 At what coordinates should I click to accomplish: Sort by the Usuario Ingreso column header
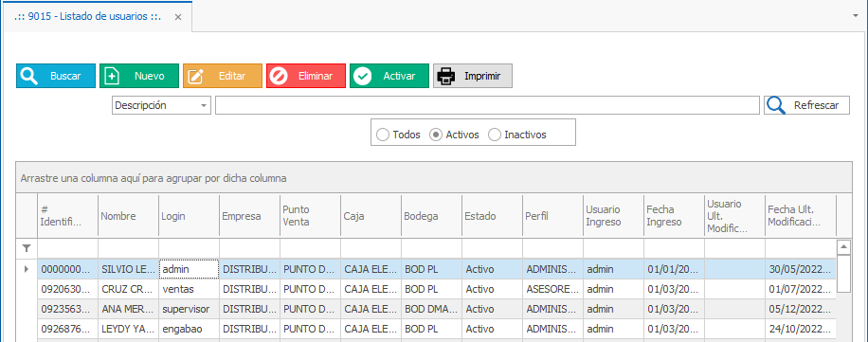[613, 216]
